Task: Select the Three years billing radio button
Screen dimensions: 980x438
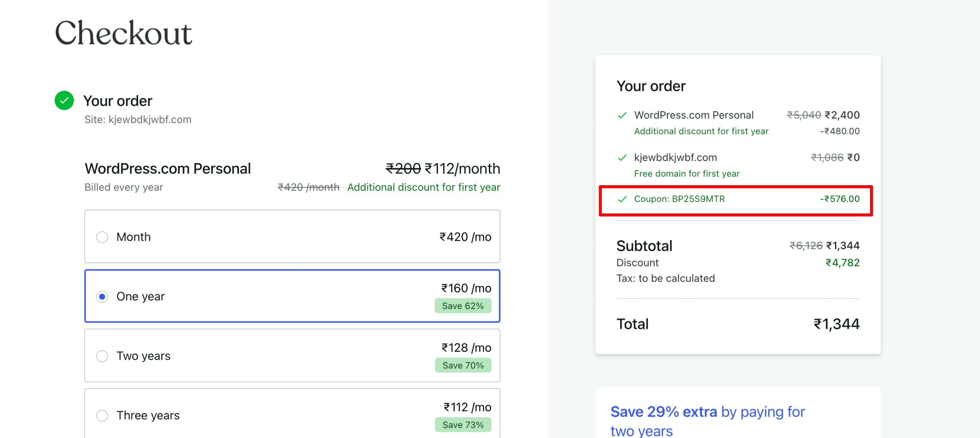Action: (x=102, y=415)
